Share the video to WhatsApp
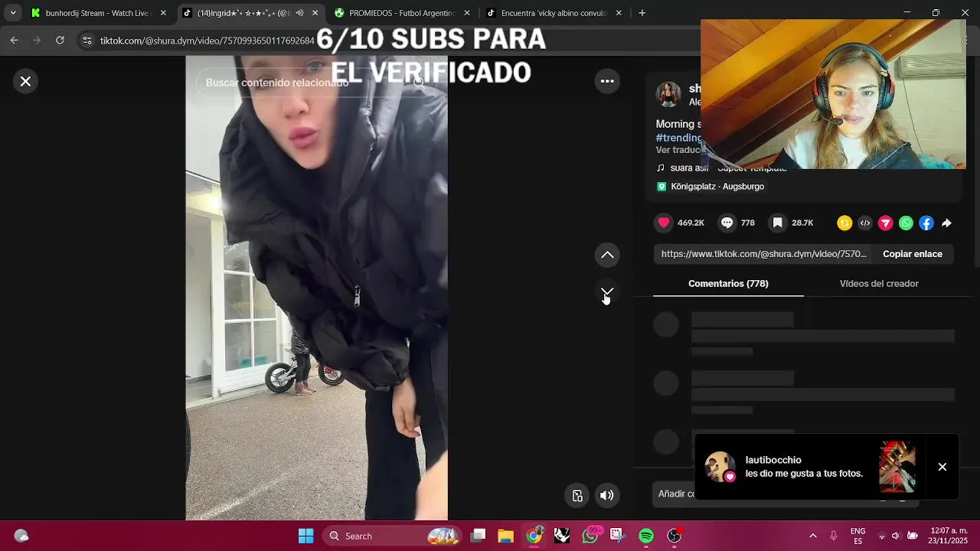980x551 pixels. click(906, 223)
